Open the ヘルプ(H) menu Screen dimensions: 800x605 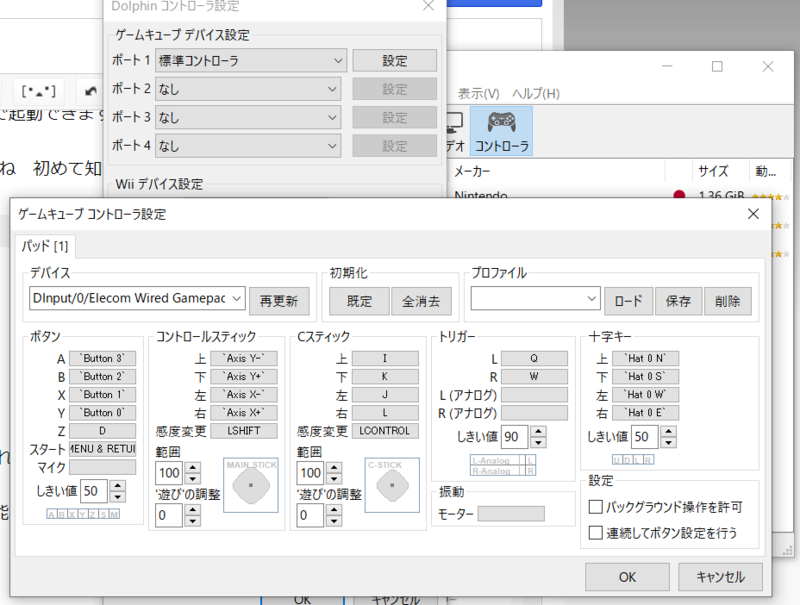(x=535, y=93)
